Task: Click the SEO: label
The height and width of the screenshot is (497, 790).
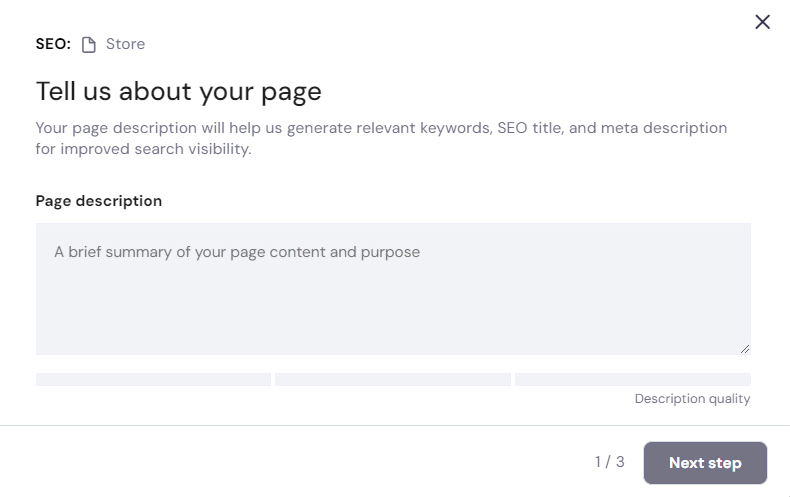Action: [x=53, y=44]
